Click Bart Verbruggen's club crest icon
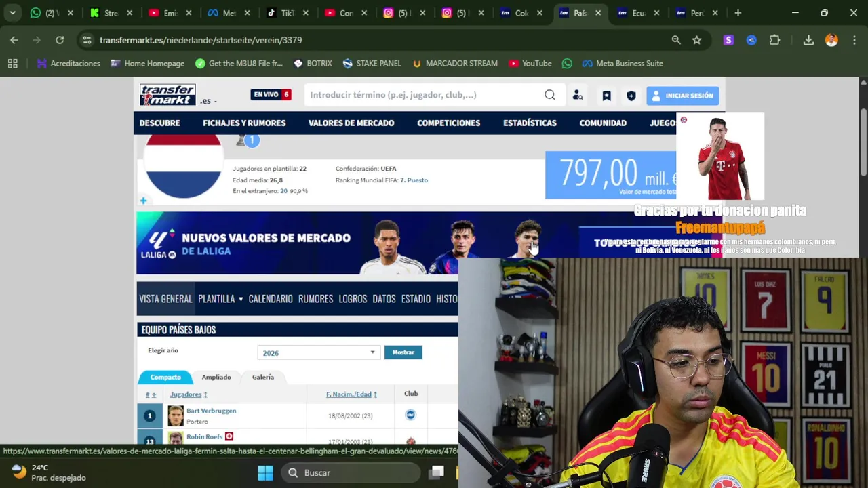The width and height of the screenshot is (868, 488). coord(410,415)
